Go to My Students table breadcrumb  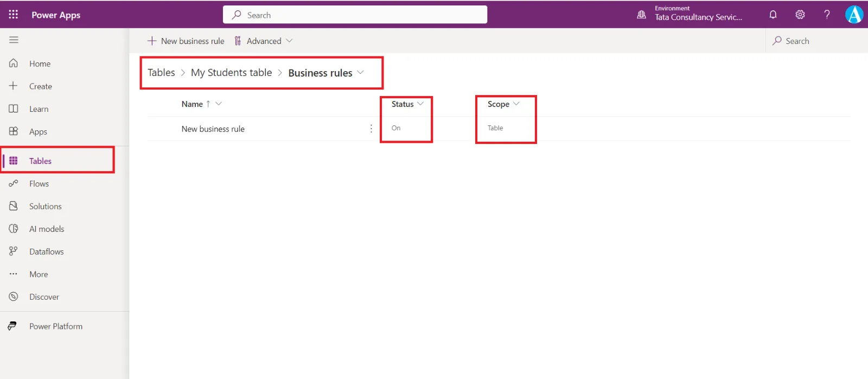point(231,72)
